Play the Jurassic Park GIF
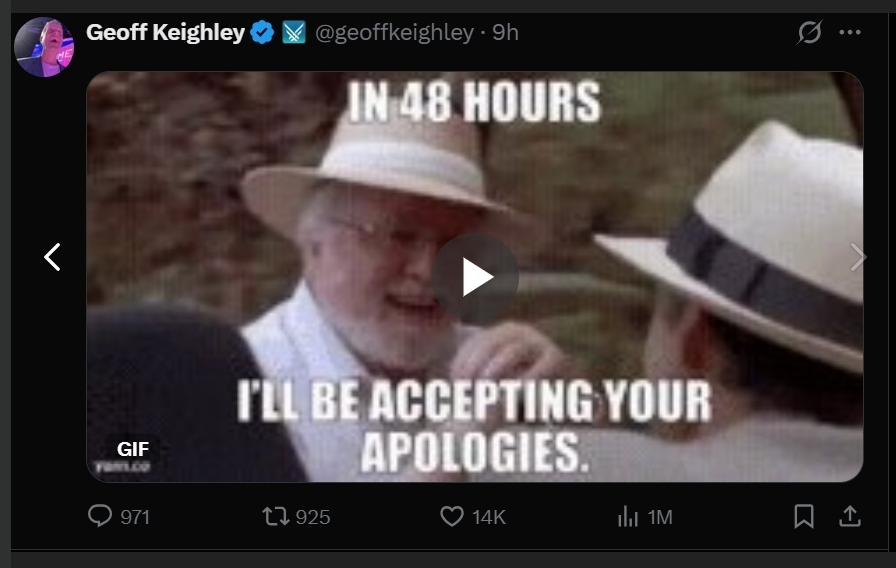 coord(475,277)
